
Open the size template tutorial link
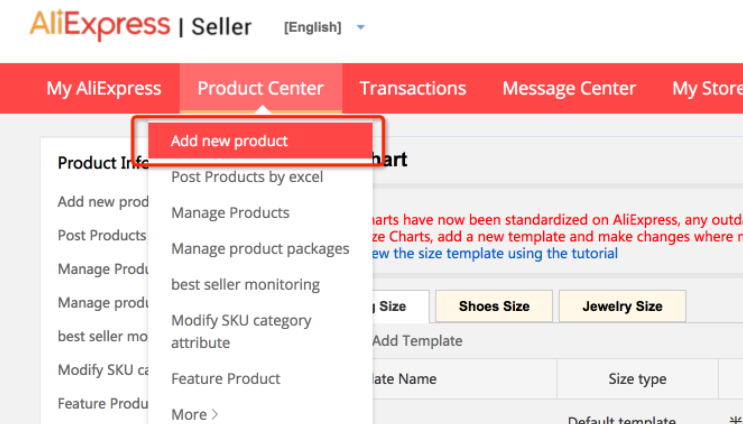pyautogui.click(x=493, y=254)
